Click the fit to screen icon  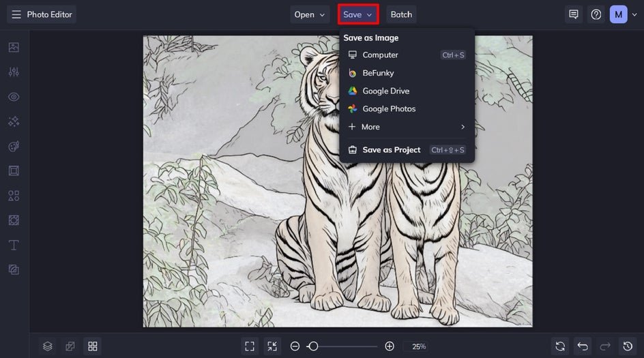[x=250, y=346]
